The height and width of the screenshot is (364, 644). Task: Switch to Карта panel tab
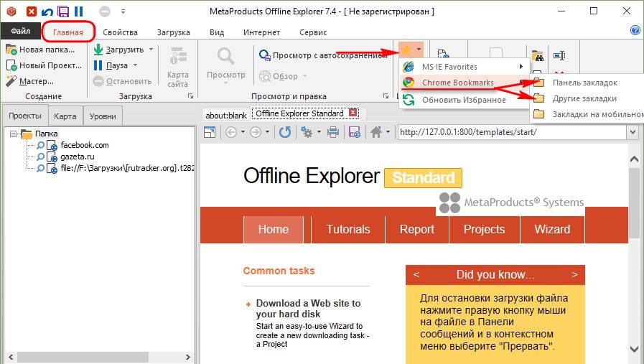(65, 116)
